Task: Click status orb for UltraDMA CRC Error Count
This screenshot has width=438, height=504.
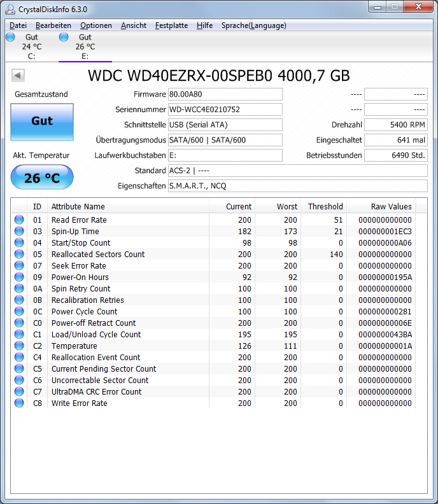Action: [x=19, y=391]
